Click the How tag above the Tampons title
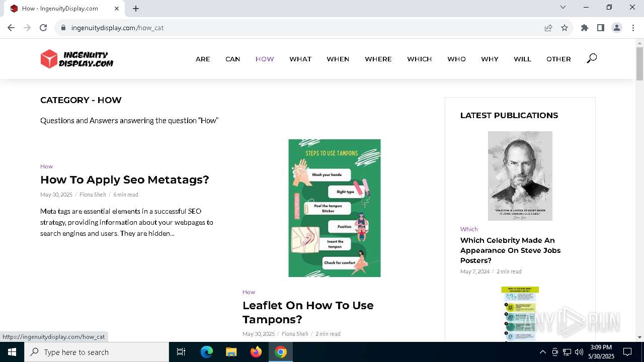644x362 pixels. [x=249, y=292]
